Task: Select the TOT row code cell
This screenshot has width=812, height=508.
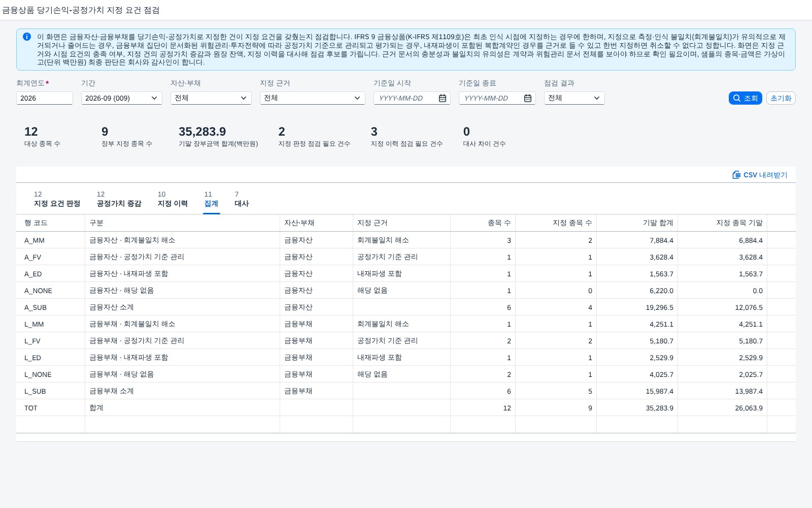Action: coord(51,408)
